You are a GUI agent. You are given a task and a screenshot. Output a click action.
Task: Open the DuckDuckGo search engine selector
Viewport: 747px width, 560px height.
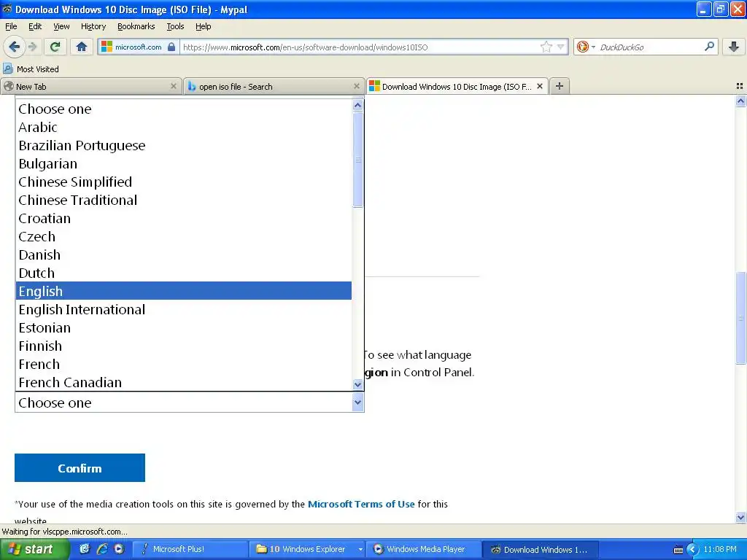(586, 47)
